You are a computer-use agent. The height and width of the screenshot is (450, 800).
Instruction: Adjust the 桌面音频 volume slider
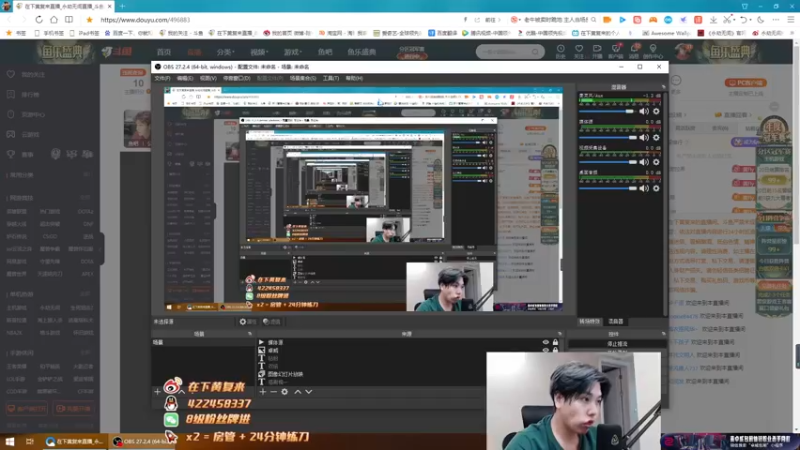click(x=607, y=188)
